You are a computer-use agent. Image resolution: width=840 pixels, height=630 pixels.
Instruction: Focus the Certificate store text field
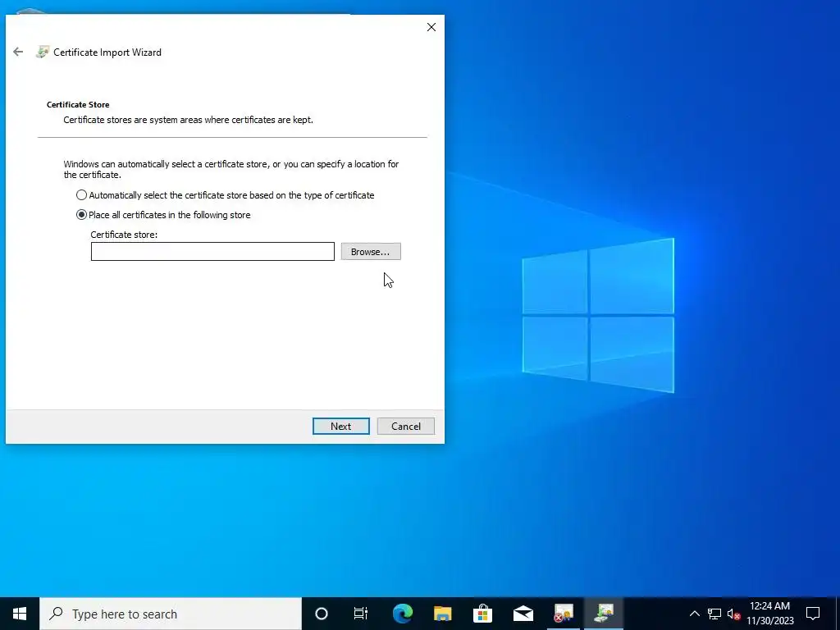click(x=212, y=252)
